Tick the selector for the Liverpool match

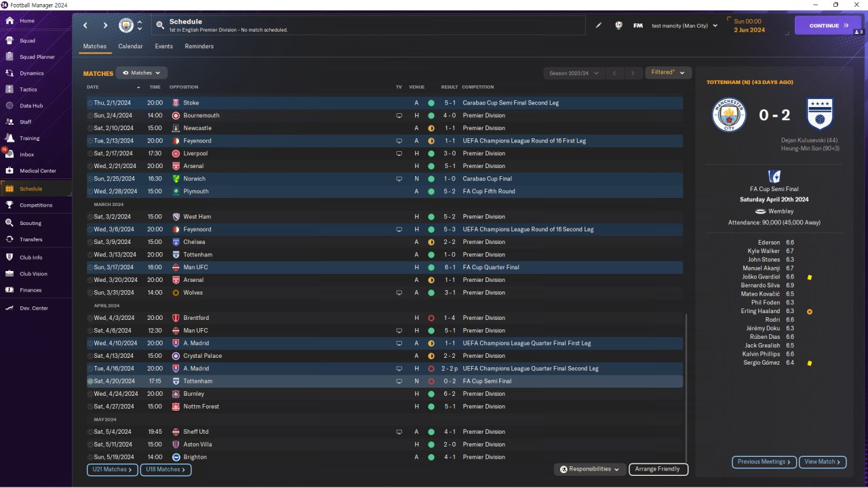click(90, 154)
